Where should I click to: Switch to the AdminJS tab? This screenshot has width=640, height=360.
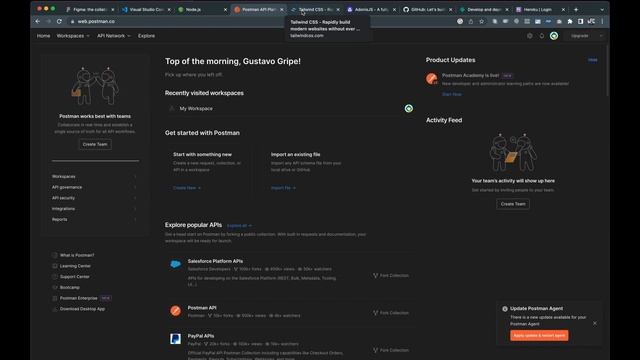(x=371, y=9)
